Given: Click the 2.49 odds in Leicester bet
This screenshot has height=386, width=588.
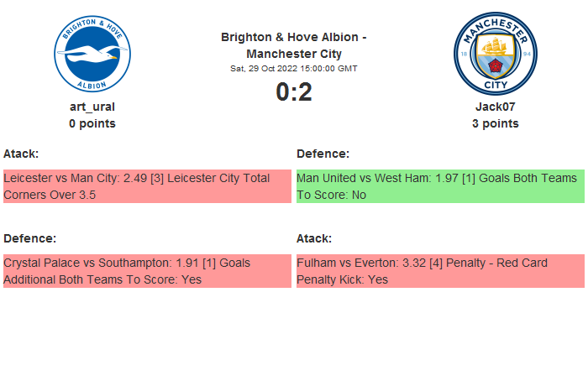Looking at the screenshot, I should tap(135, 178).
